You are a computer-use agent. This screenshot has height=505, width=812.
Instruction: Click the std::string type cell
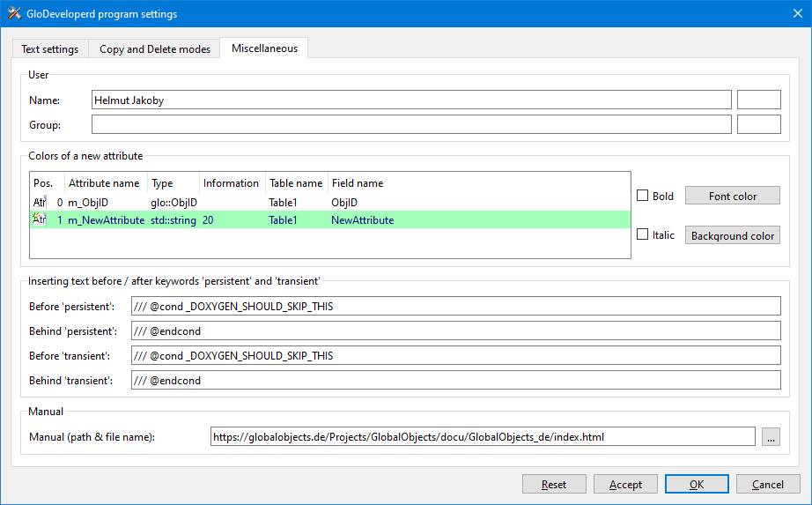click(173, 219)
